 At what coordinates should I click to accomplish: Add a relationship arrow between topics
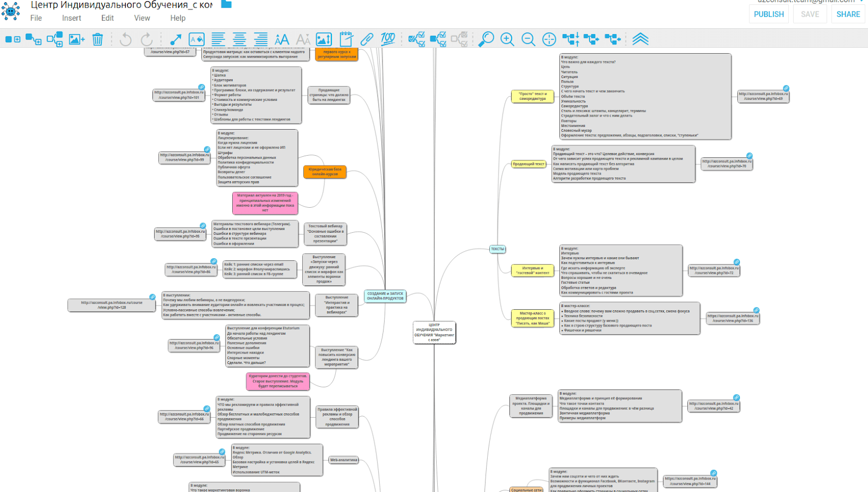coord(176,40)
